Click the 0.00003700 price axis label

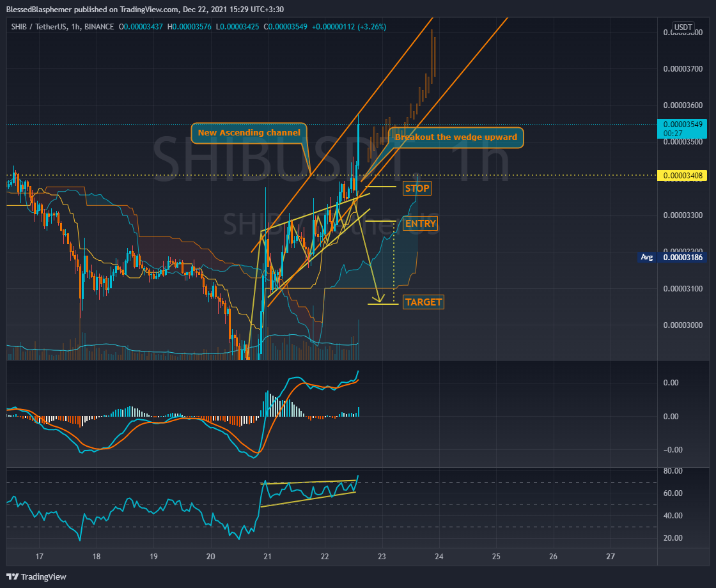pos(683,69)
